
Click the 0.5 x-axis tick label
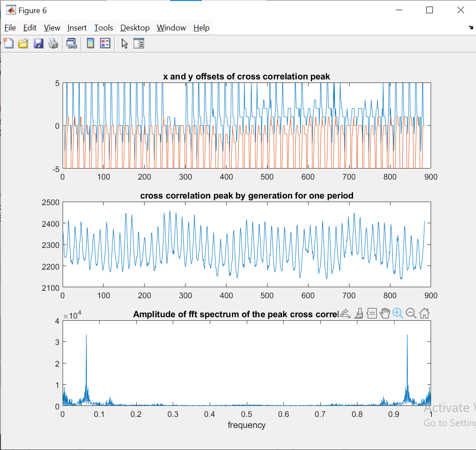tap(246, 414)
